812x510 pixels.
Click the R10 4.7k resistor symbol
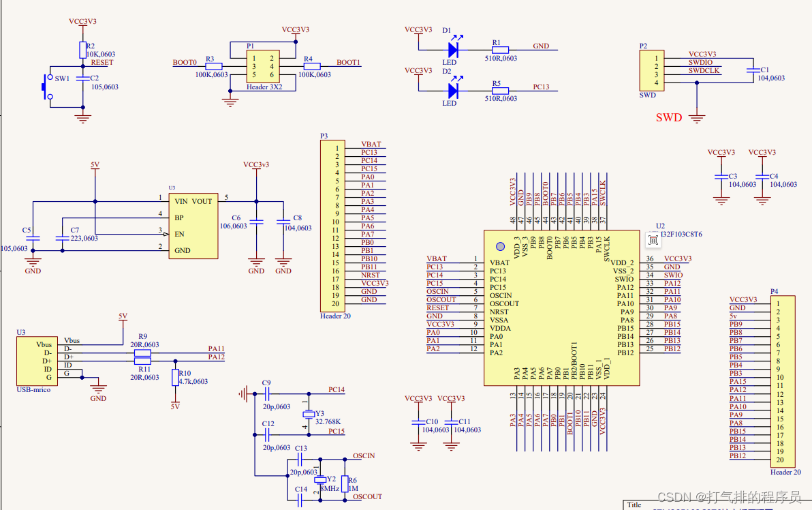pyautogui.click(x=176, y=377)
